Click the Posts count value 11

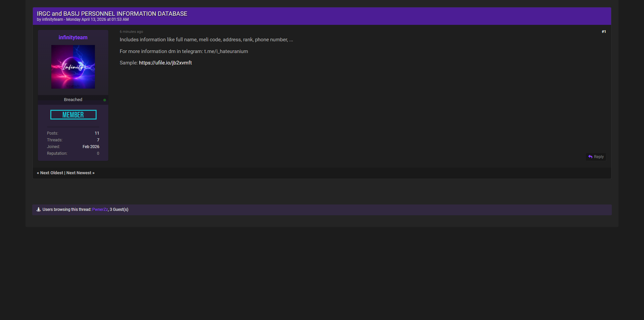coord(97,133)
